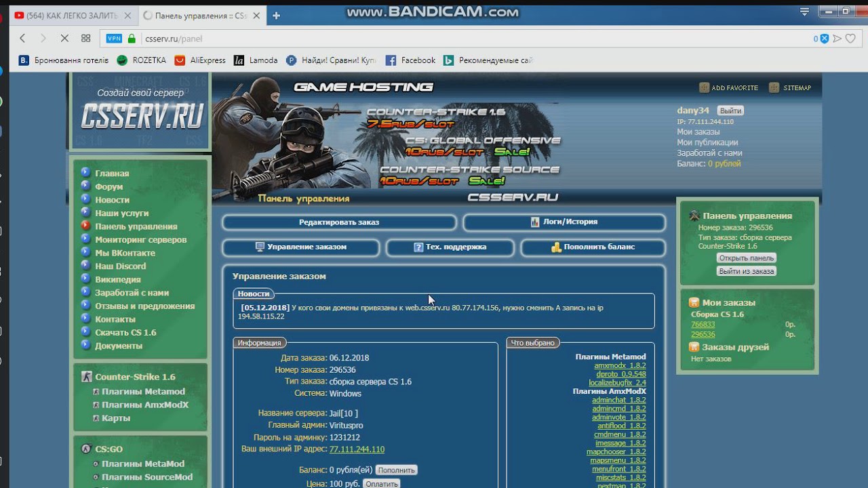This screenshot has width=868, height=488.
Task: Open the mapchooser_1.8.2 plugin link
Action: [616, 451]
